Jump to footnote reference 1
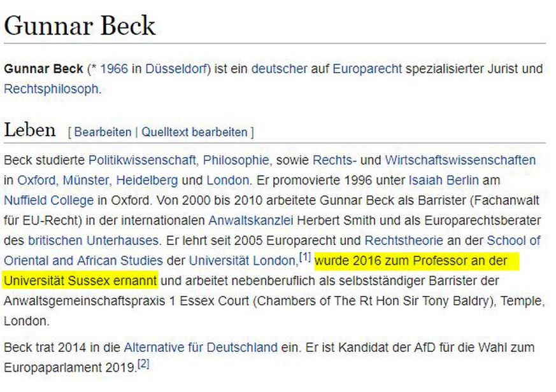The image size is (556, 392). click(x=305, y=256)
